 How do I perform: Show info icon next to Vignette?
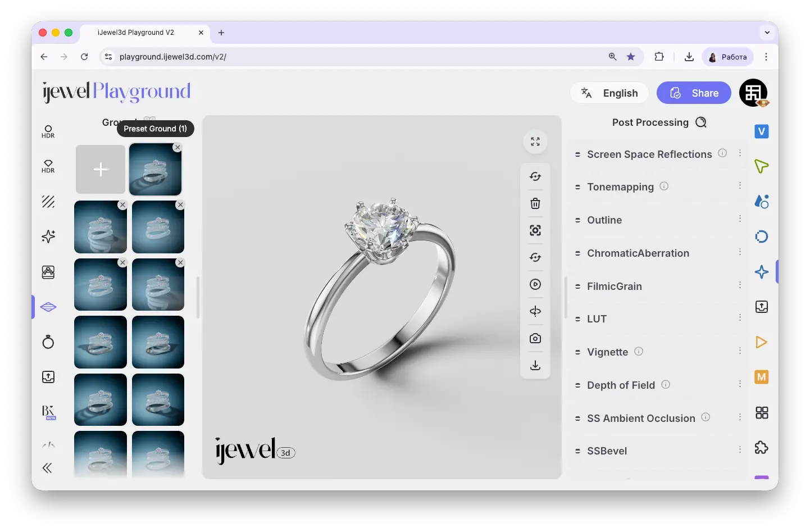[639, 351]
